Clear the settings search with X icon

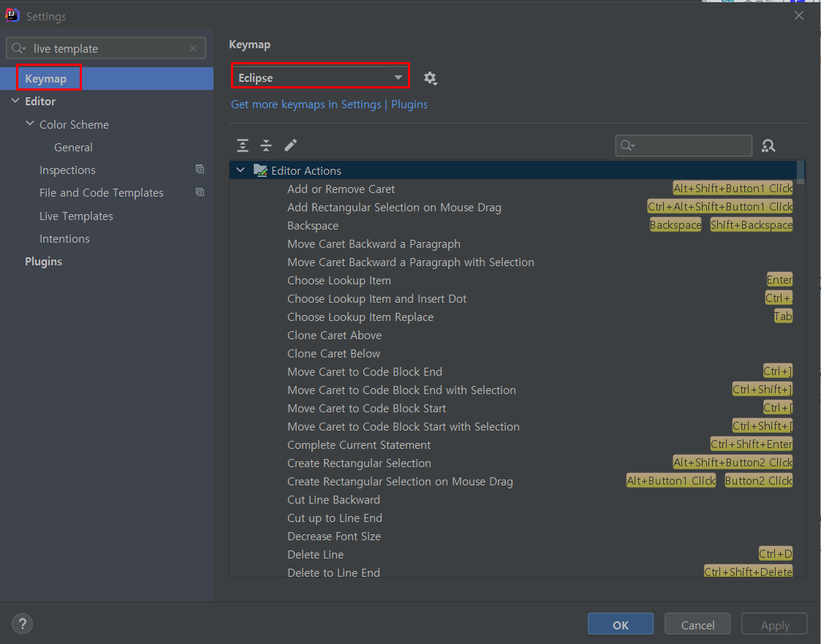193,48
